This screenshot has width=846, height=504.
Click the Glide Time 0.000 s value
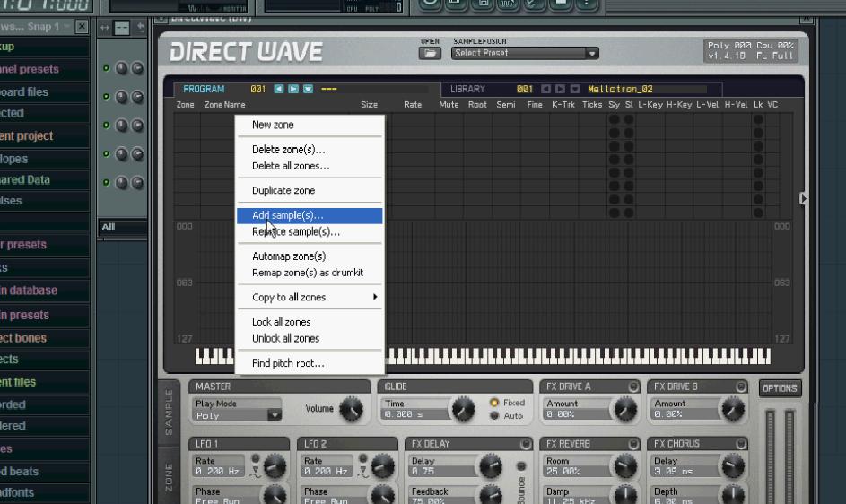(415, 414)
